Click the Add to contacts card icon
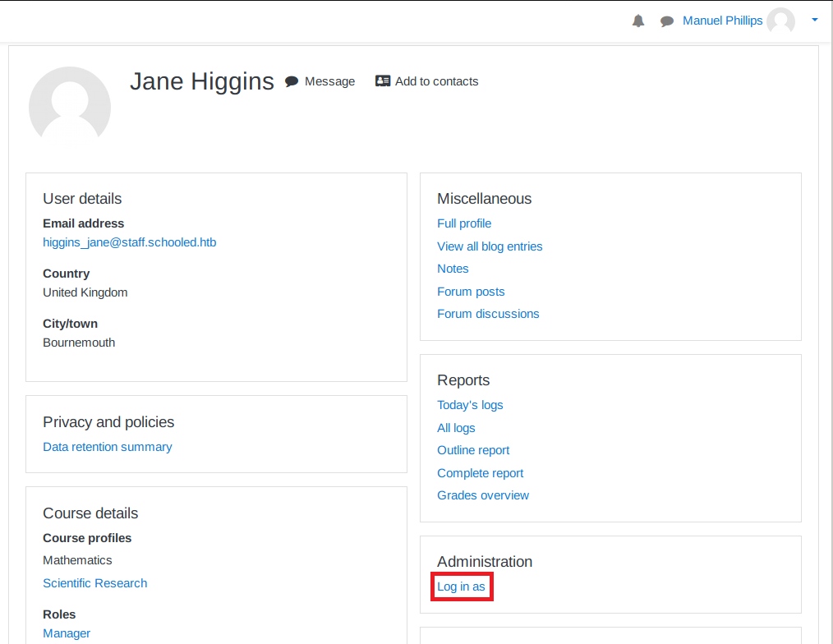833x644 pixels. pyautogui.click(x=383, y=81)
